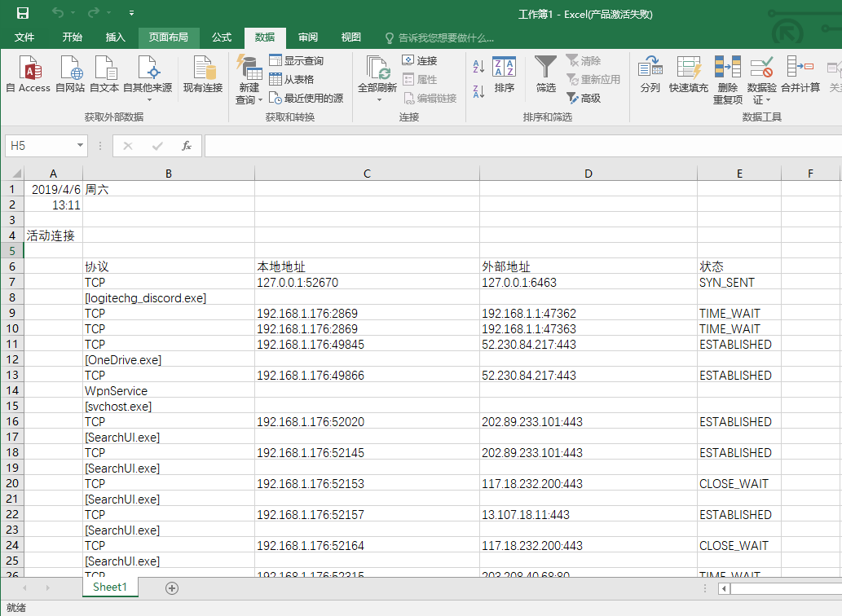842x616 pixels.
Task: Open Existing Connections (现有连接)
Action: [203, 74]
